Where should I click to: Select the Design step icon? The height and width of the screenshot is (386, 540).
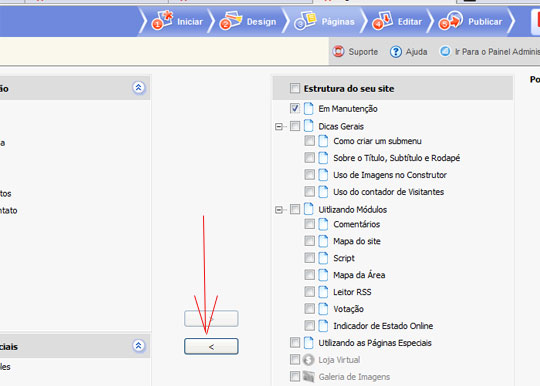[x=231, y=20]
